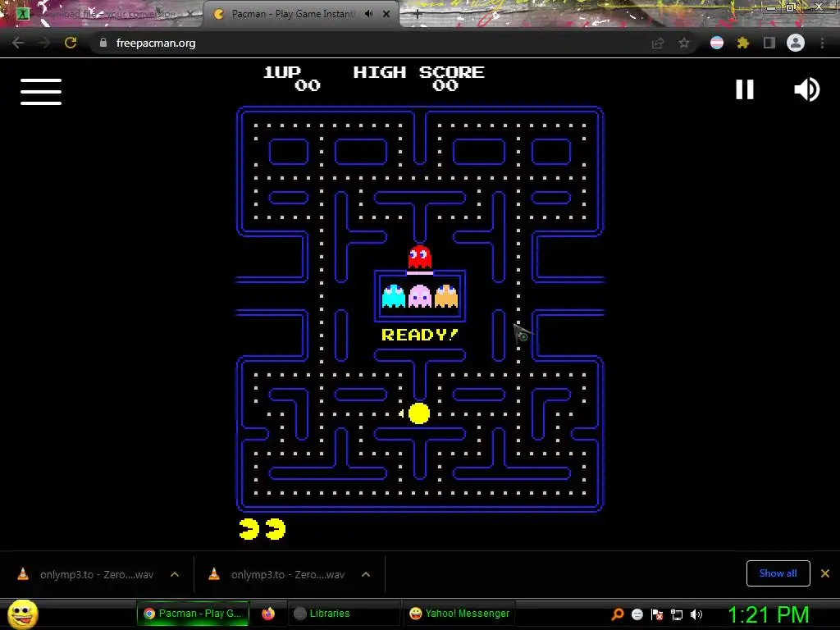The image size is (840, 630).
Task: Click the 1:21 PM taskbar clock
Action: [768, 614]
